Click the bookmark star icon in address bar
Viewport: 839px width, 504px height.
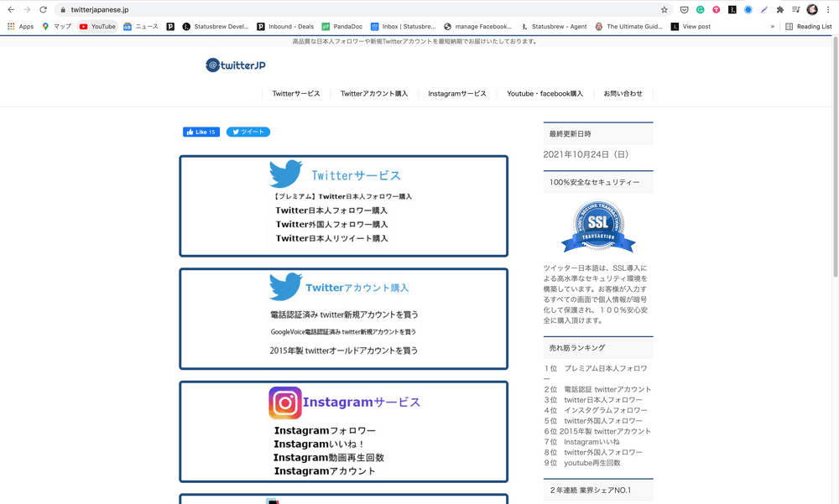tap(664, 10)
